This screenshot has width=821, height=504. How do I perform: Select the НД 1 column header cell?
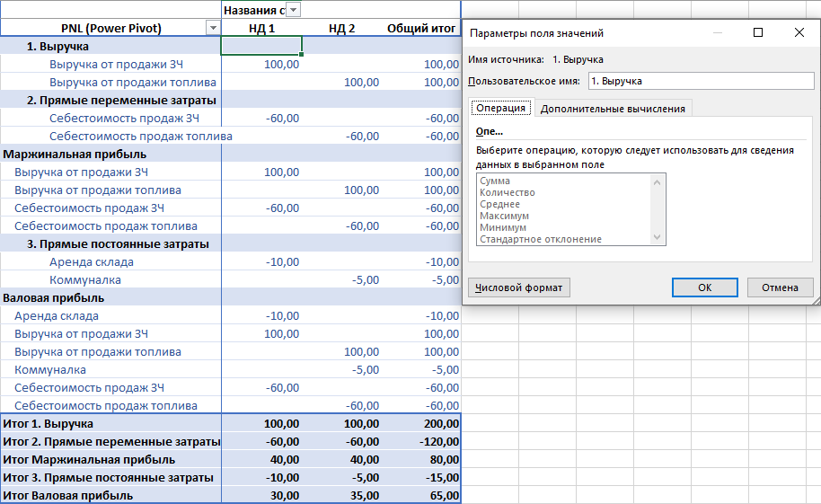[x=261, y=28]
